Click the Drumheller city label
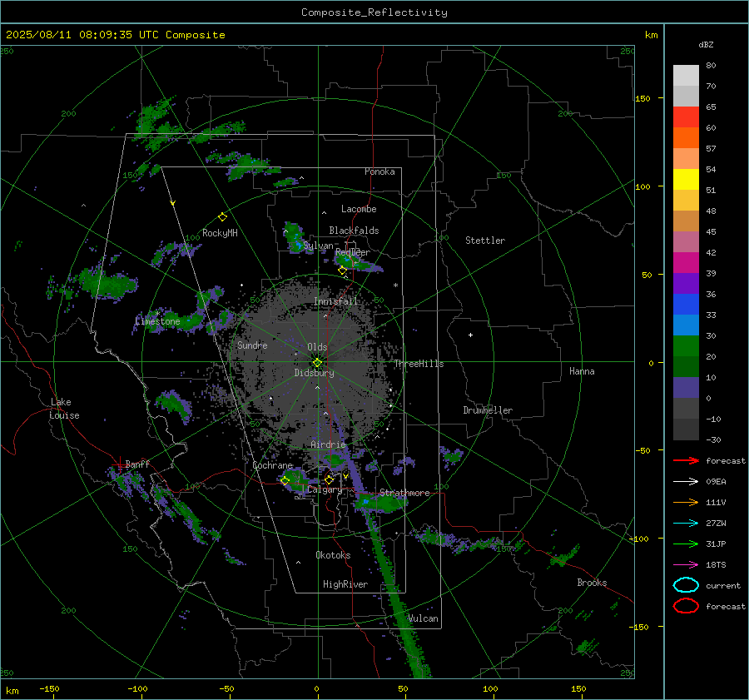The width and height of the screenshot is (749, 700). tap(488, 410)
